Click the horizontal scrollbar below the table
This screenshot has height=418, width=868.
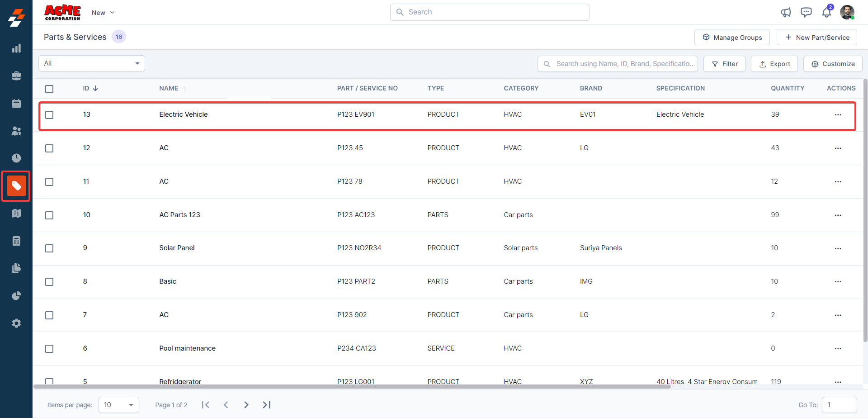tap(352, 387)
